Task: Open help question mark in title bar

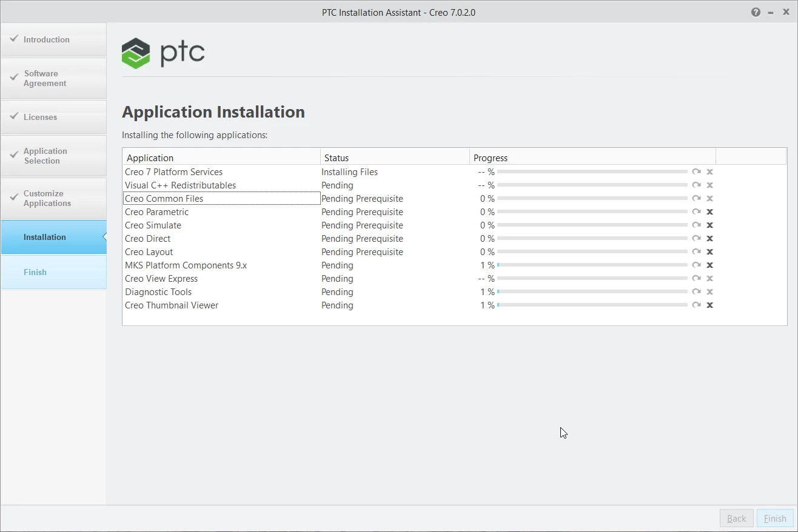Action: point(756,12)
